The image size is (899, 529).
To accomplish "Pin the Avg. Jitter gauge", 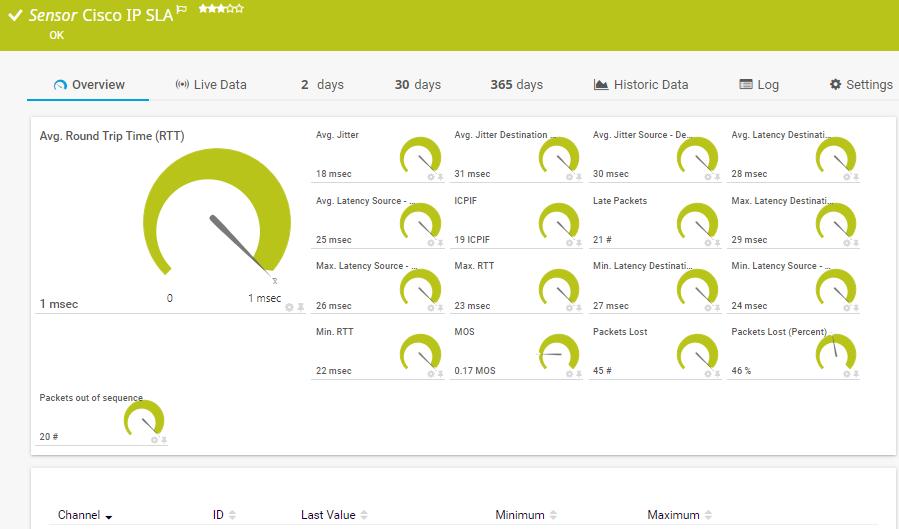I will 440,177.
